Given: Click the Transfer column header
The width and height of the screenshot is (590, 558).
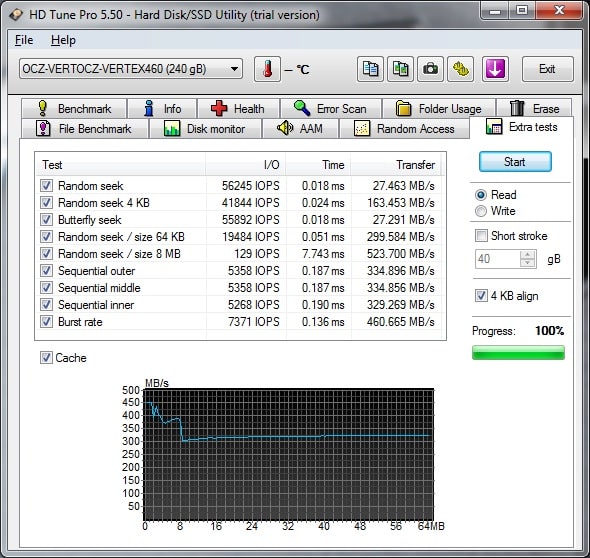Looking at the screenshot, I should (x=396, y=165).
